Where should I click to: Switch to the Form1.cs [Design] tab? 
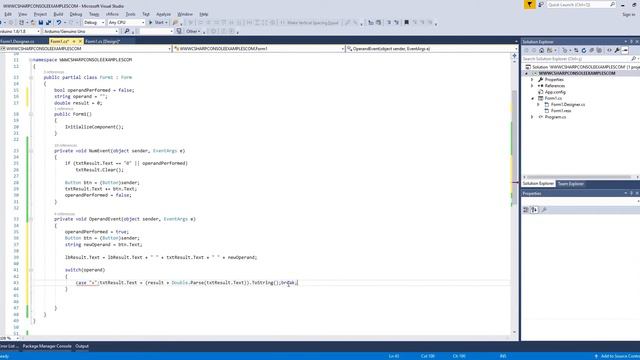pos(102,42)
